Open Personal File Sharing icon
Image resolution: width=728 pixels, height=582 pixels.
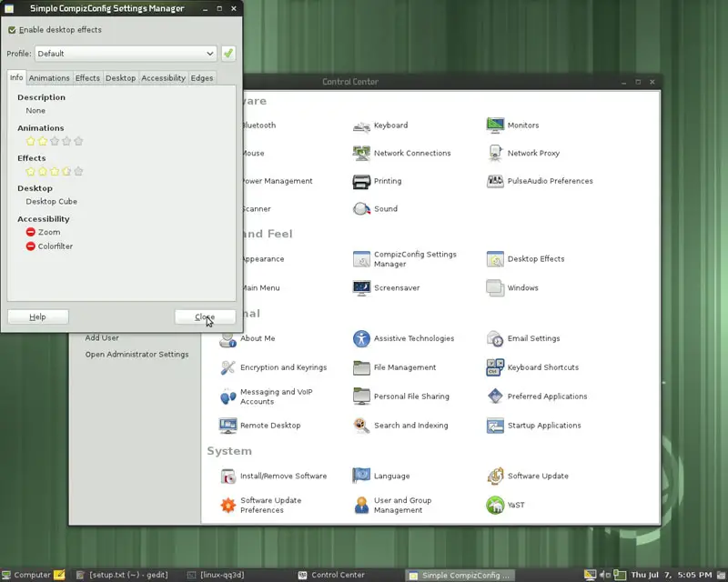tap(361, 396)
